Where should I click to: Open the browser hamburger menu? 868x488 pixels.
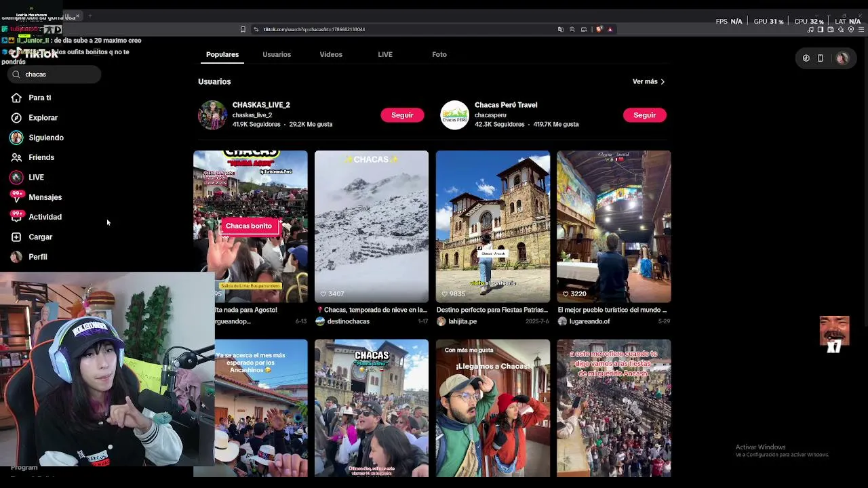tap(861, 30)
